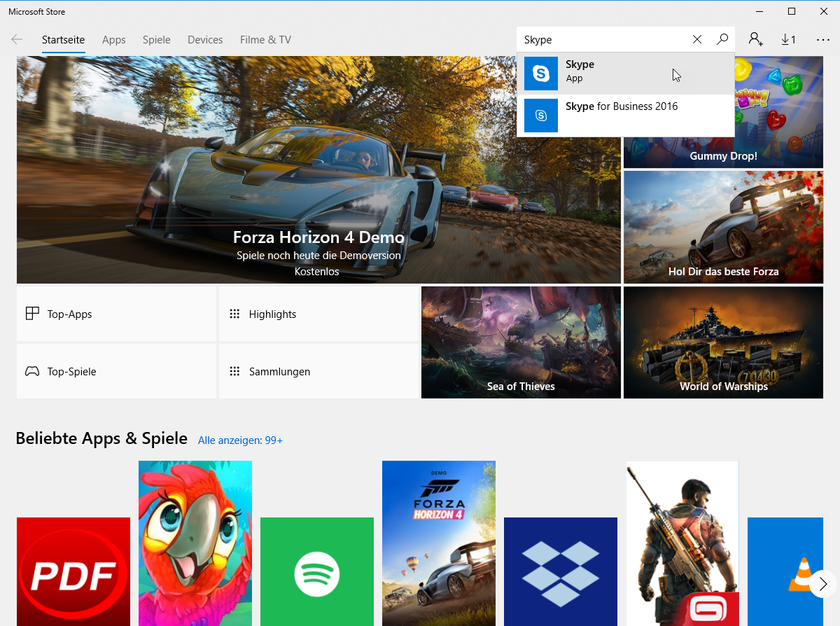This screenshot has height=626, width=840.
Task: Open the red PDF app tile
Action: point(73,571)
